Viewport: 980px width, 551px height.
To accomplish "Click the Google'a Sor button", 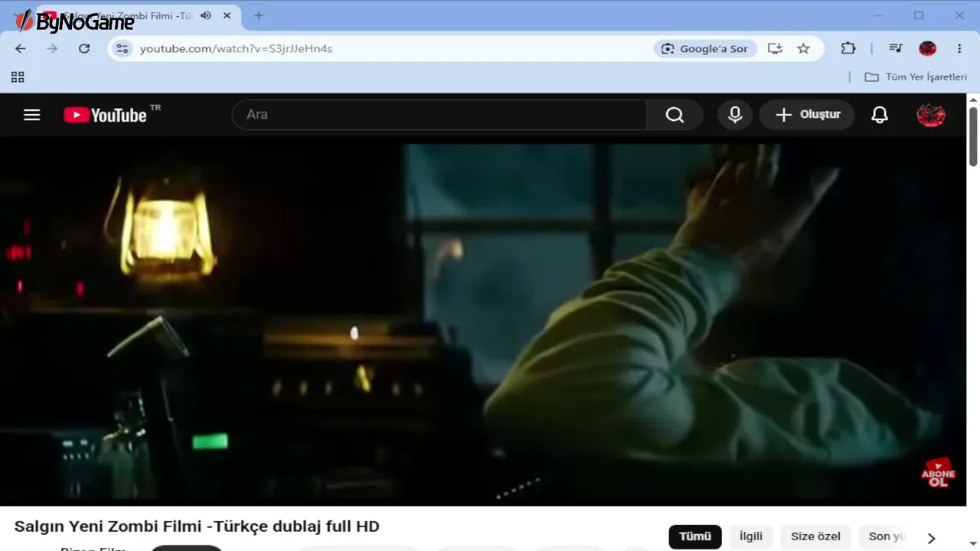I will 705,48.
